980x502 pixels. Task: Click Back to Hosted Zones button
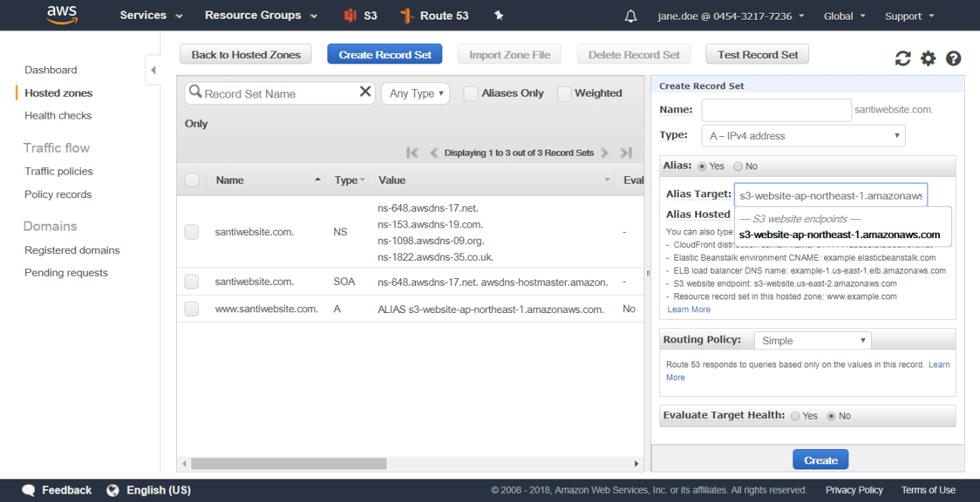[x=246, y=54]
